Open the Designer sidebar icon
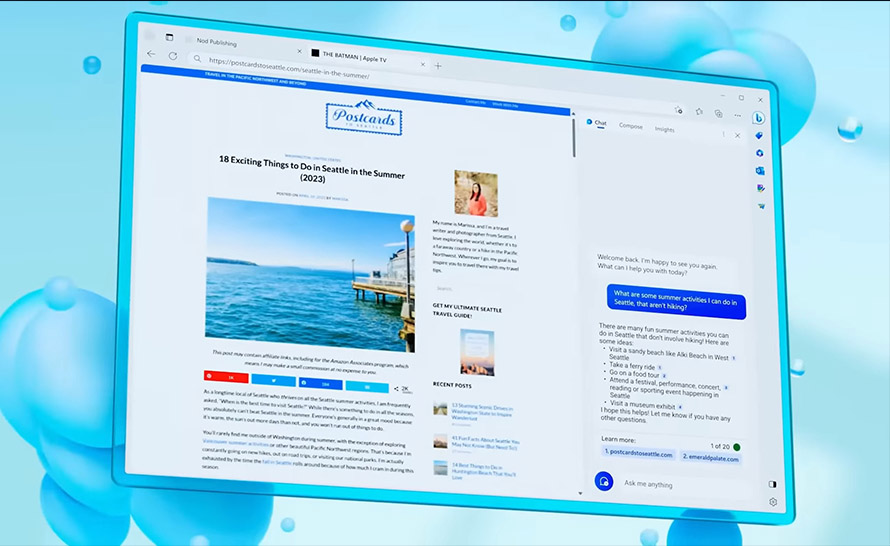This screenshot has height=546, width=890. click(x=761, y=188)
